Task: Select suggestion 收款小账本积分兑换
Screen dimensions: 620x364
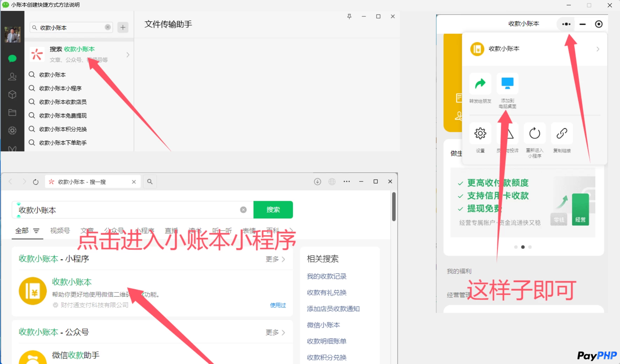Action: (x=79, y=129)
